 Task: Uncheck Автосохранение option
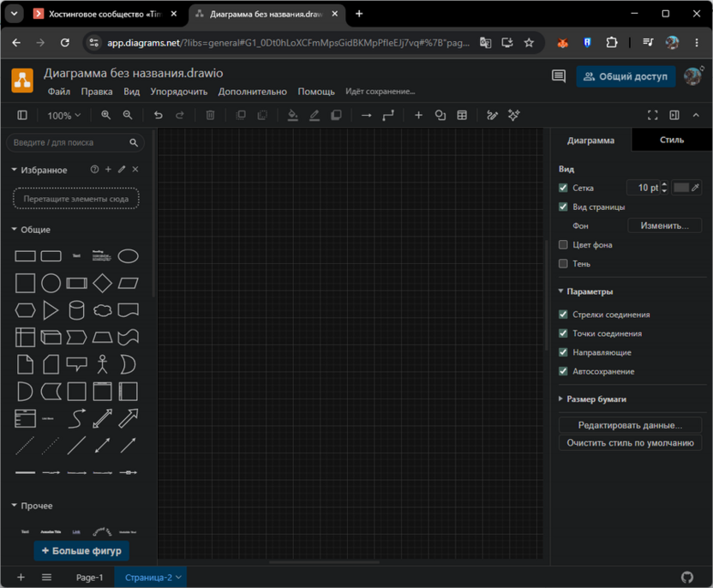(x=563, y=371)
